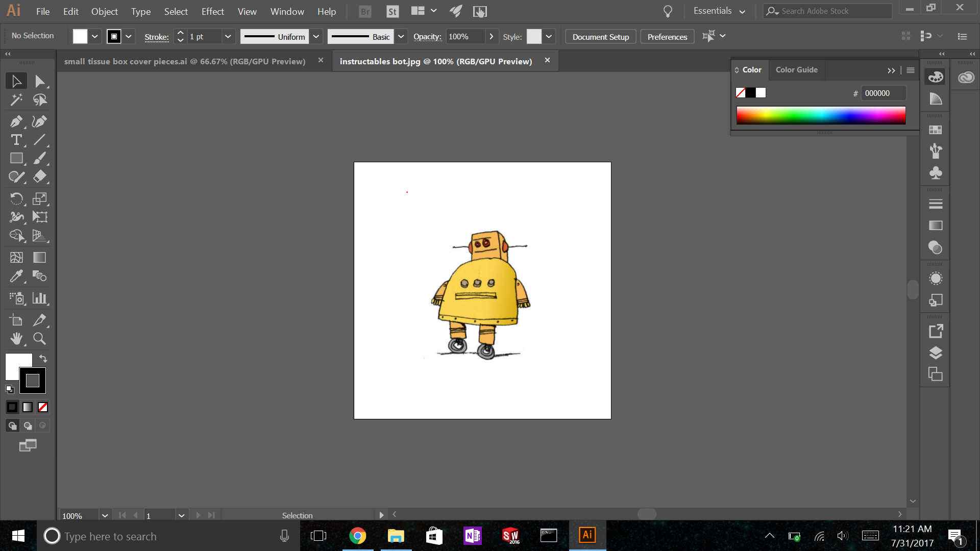Select the Rotate tool

point(16,198)
